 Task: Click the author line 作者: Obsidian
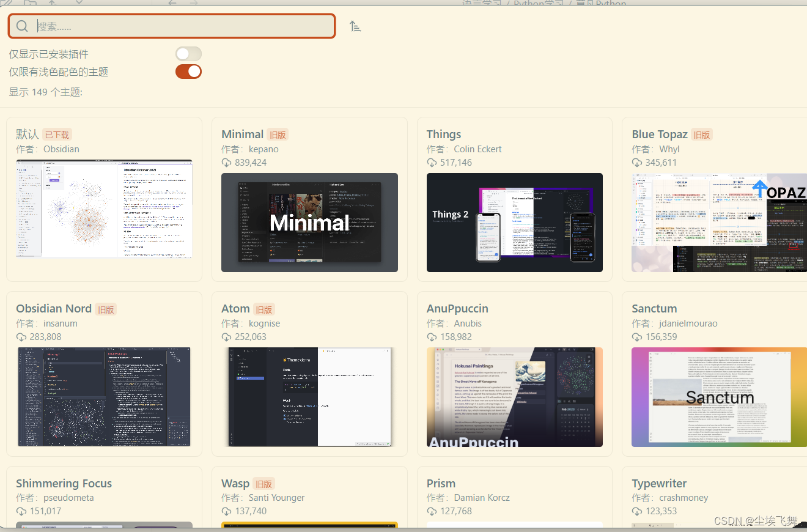(48, 149)
